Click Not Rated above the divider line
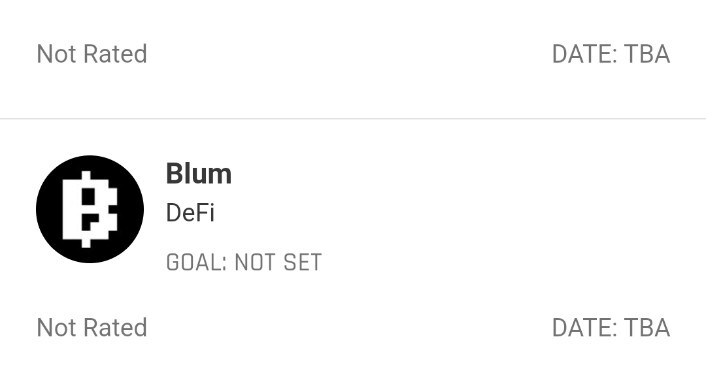 pyautogui.click(x=92, y=54)
